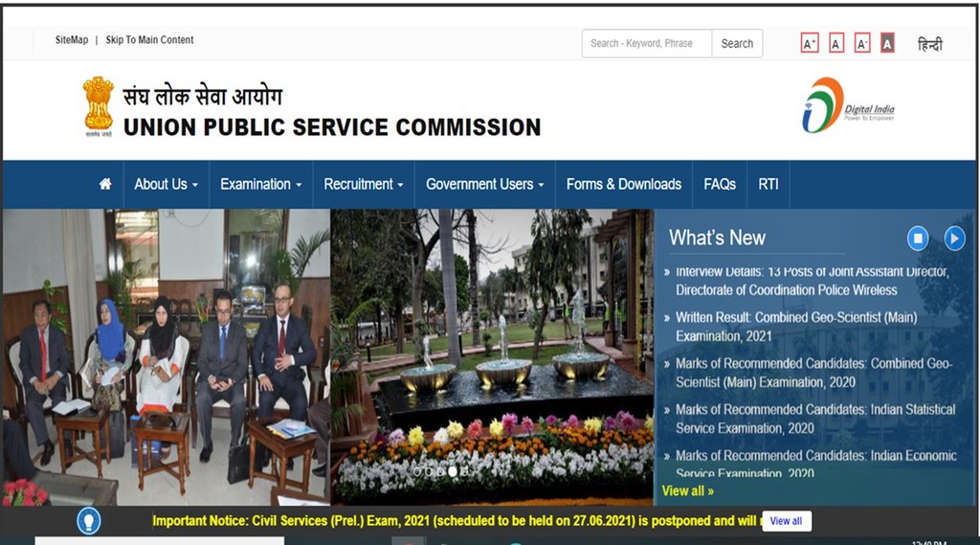Play the What's New ticker
Image resolution: width=980 pixels, height=545 pixels.
[954, 238]
